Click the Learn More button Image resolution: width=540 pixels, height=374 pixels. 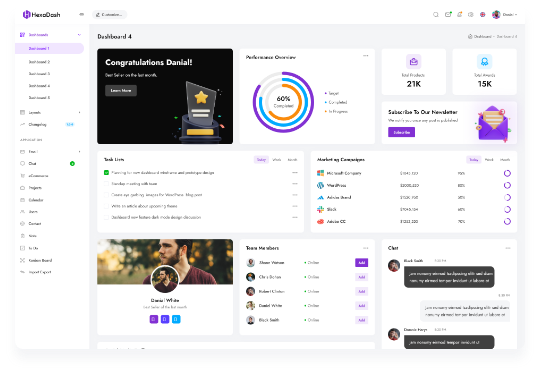tap(121, 91)
